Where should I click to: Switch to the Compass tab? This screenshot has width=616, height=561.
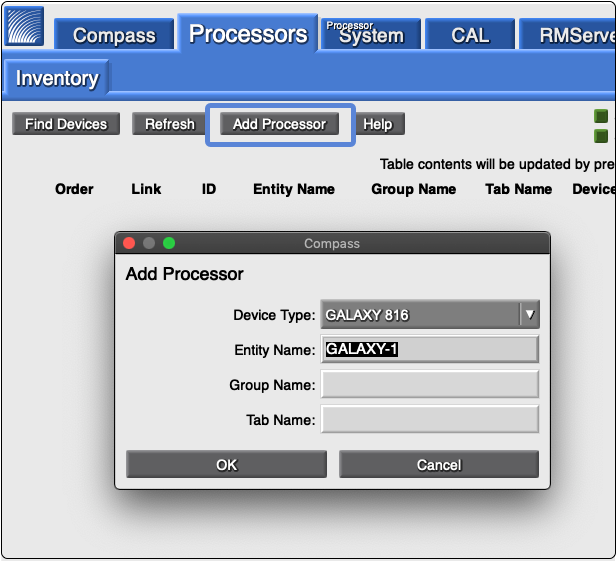coord(114,35)
